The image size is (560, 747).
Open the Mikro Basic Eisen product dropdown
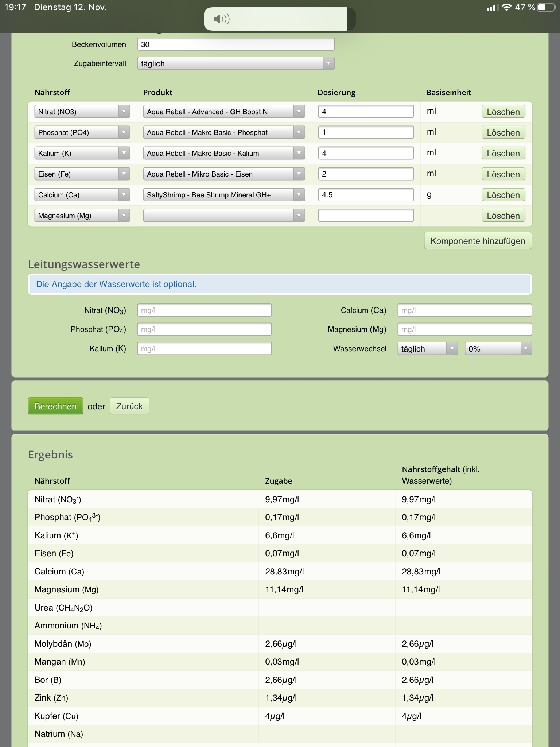[x=224, y=174]
